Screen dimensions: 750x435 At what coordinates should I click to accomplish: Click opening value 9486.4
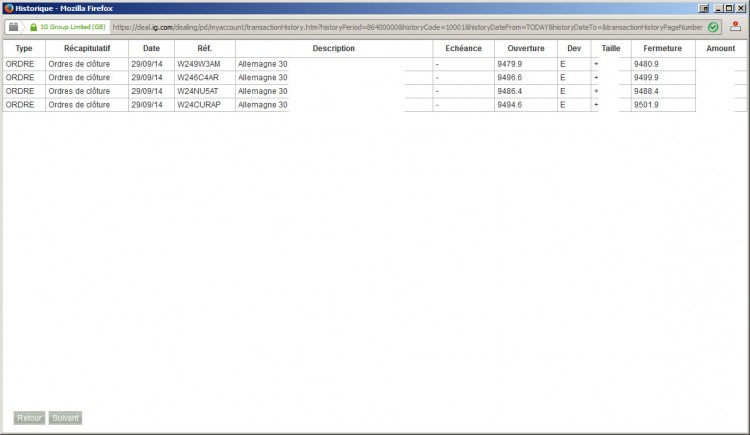click(510, 91)
